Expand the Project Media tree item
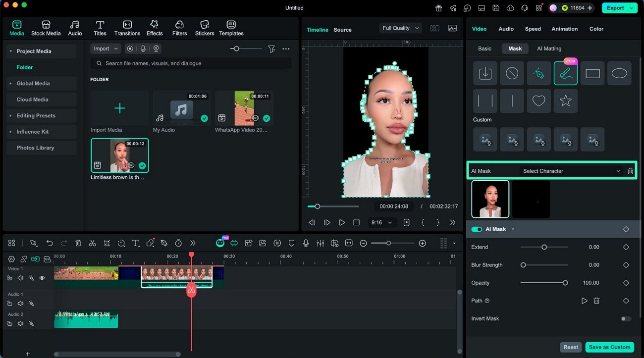The width and height of the screenshot is (644, 358). point(10,51)
